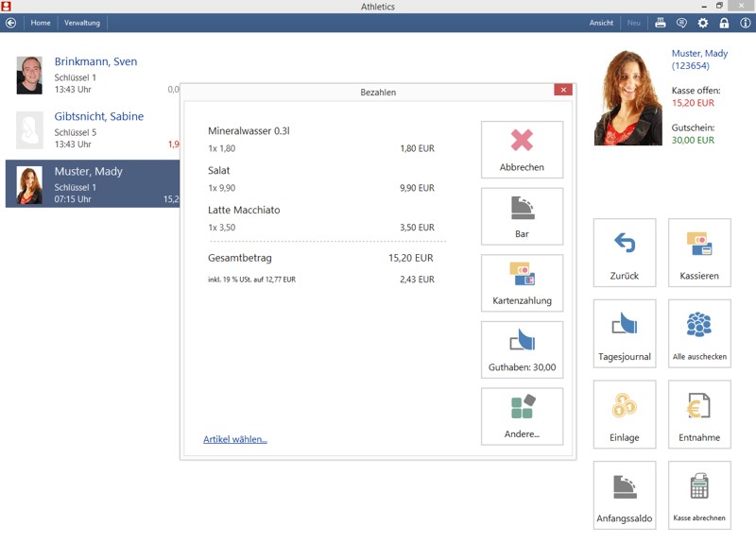This screenshot has width=756, height=543.
Task: Click the Zurück button
Action: (x=625, y=253)
